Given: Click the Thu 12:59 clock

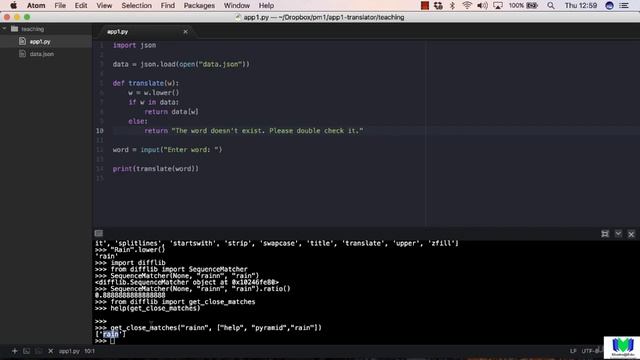Looking at the screenshot, I should [581, 5].
